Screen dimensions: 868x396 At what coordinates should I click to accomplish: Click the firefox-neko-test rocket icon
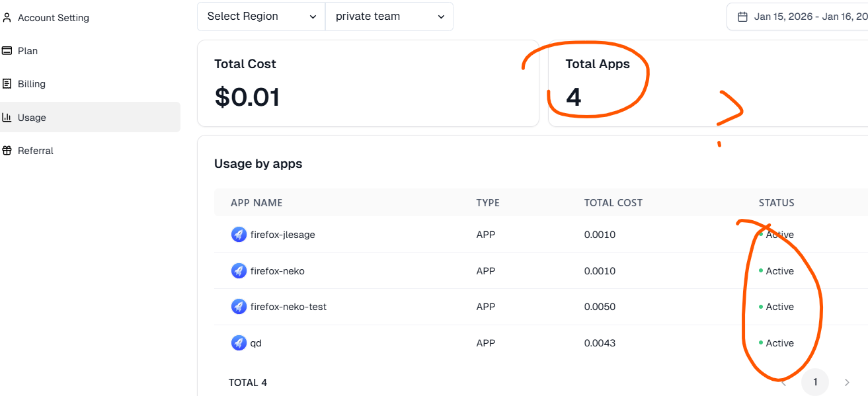coord(239,307)
